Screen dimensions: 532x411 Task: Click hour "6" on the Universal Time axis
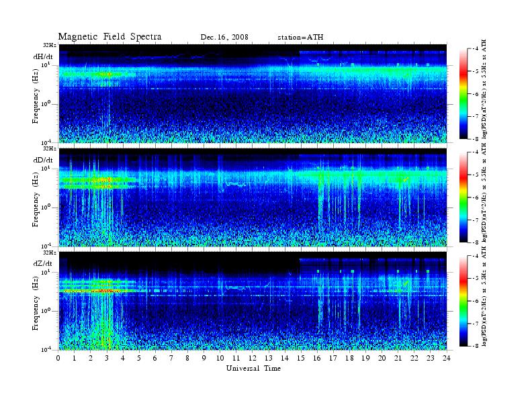tap(155, 358)
